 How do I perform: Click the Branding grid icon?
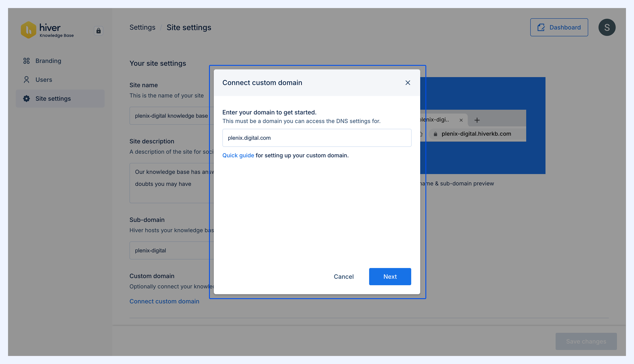26,61
